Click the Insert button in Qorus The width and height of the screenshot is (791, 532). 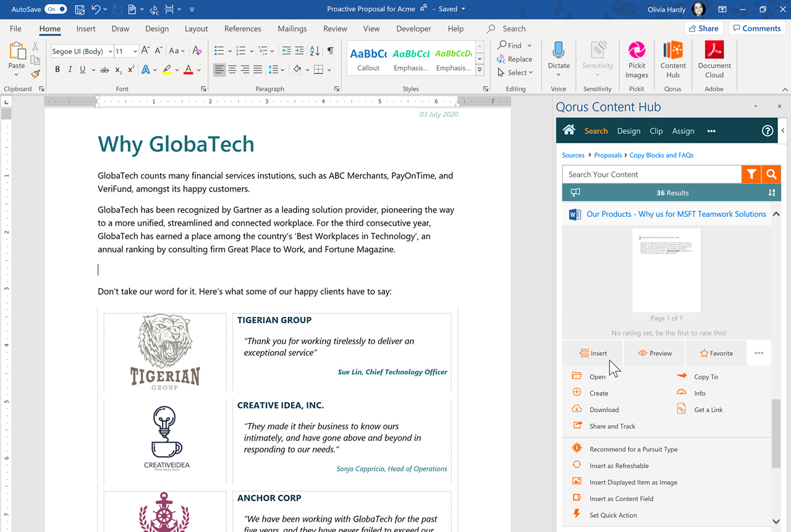click(x=593, y=353)
